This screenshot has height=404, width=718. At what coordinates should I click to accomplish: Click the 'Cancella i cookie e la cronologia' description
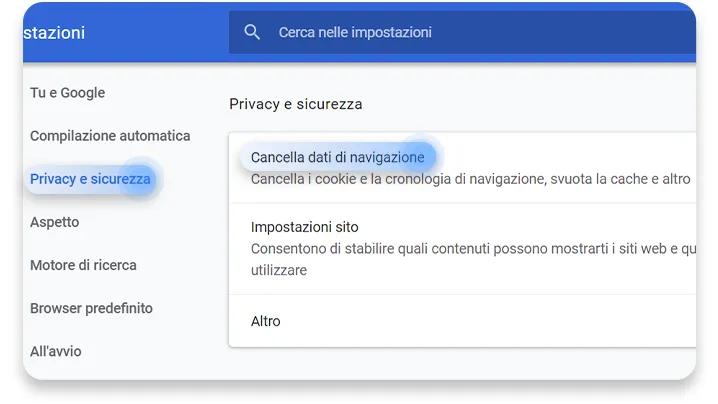point(470,179)
